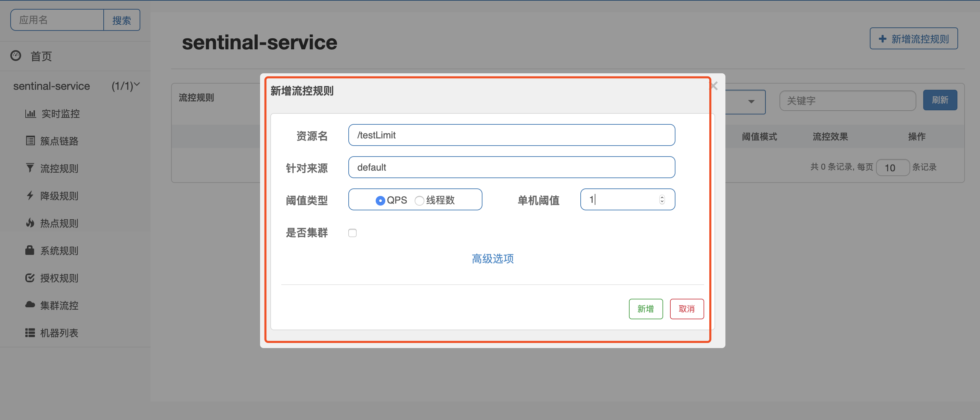This screenshot has height=420, width=980.
Task: Click the 应用名 search input field
Action: [57, 20]
